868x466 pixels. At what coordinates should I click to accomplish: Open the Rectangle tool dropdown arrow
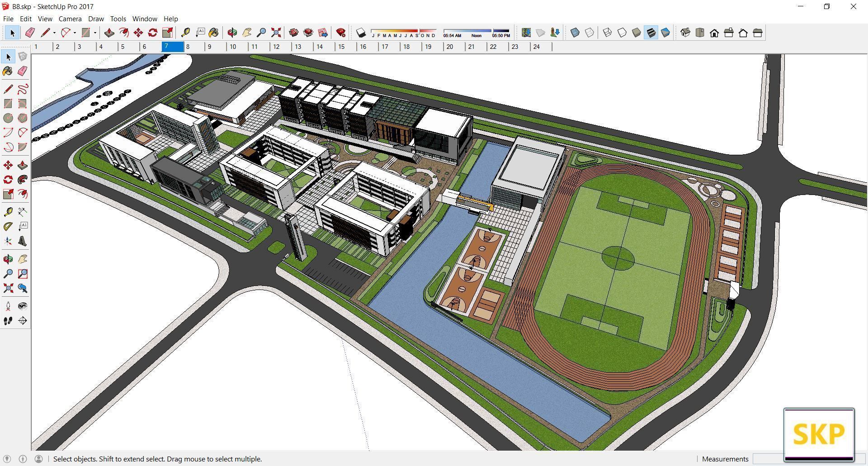click(x=95, y=33)
